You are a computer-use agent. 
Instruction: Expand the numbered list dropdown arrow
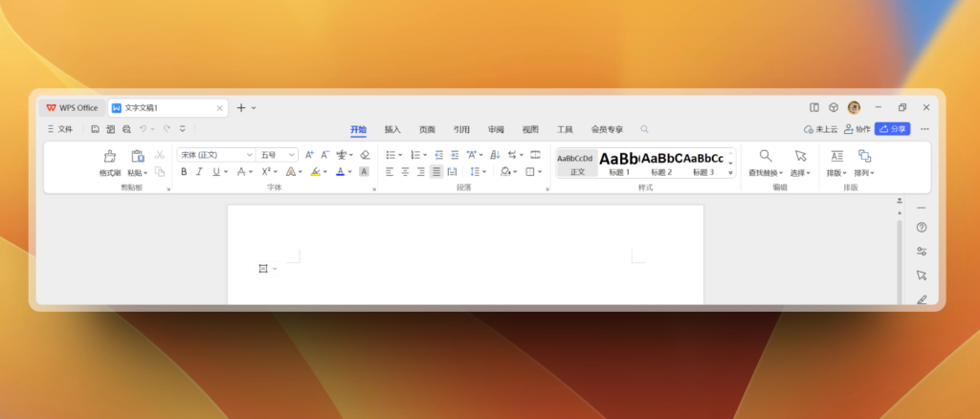(425, 155)
